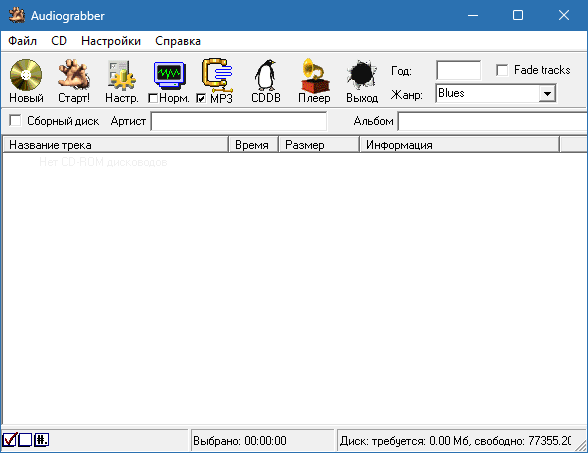Uncheck the MP3 checkbox
This screenshot has height=453, width=588.
pos(201,99)
